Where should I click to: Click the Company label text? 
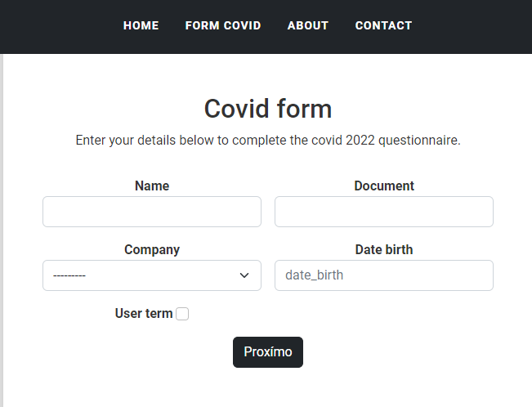(x=152, y=249)
